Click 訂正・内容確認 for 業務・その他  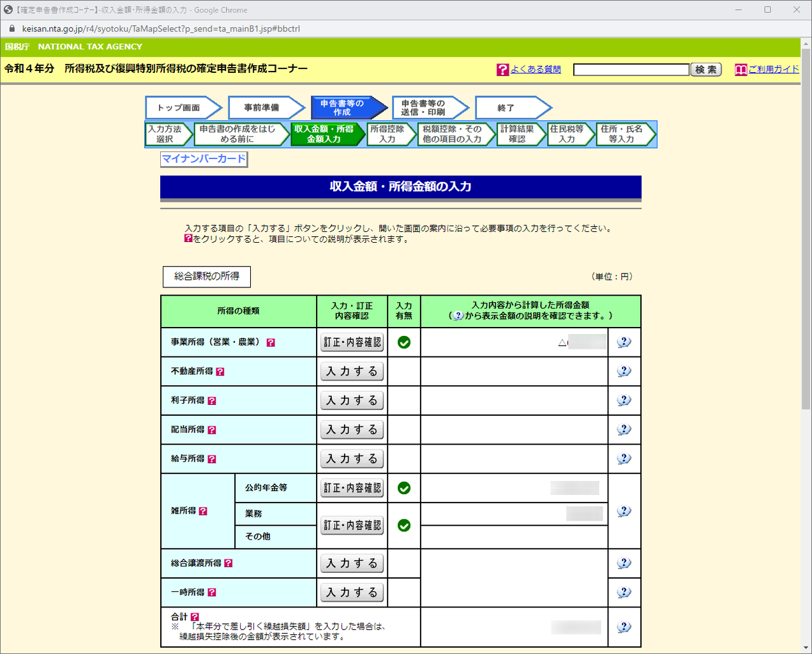point(352,526)
